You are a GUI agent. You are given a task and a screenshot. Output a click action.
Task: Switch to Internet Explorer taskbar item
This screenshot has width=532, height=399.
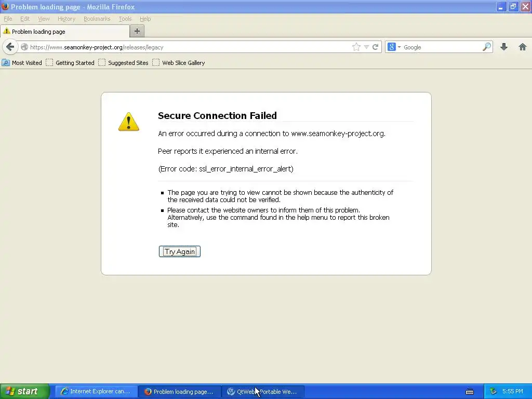click(96, 392)
